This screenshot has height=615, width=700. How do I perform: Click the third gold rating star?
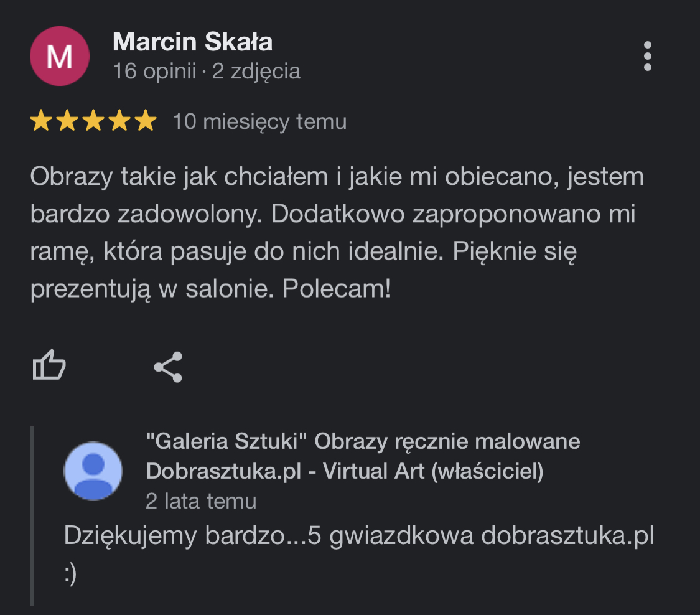click(x=93, y=121)
